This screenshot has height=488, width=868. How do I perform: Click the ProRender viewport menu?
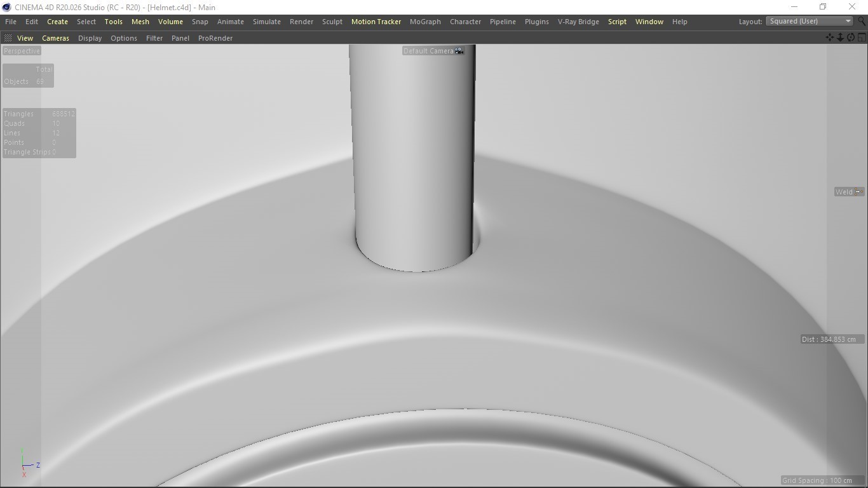pyautogui.click(x=215, y=38)
